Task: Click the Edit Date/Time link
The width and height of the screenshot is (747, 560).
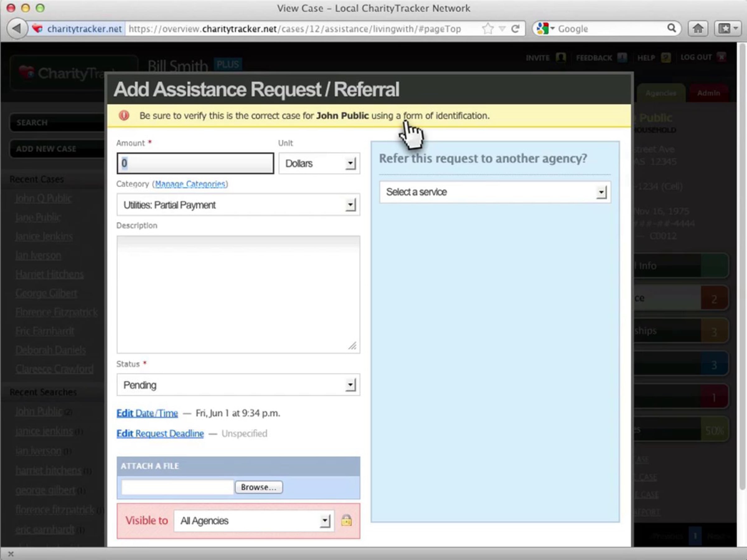Action: (x=147, y=413)
